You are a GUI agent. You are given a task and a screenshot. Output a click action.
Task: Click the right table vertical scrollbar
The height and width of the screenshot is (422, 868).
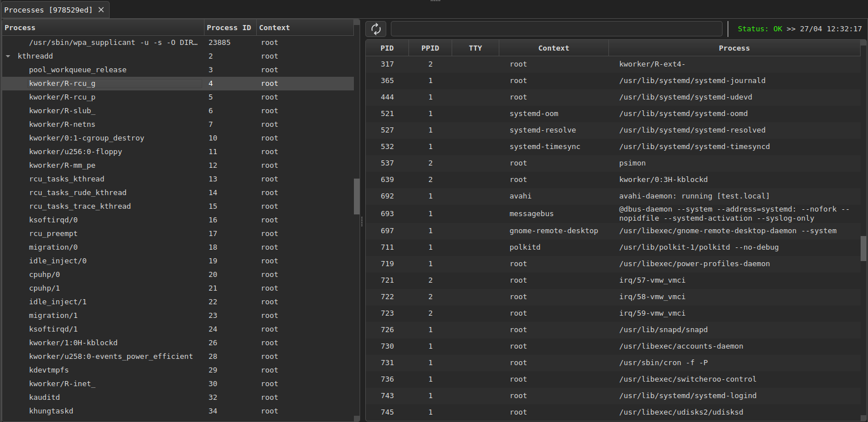(863, 247)
